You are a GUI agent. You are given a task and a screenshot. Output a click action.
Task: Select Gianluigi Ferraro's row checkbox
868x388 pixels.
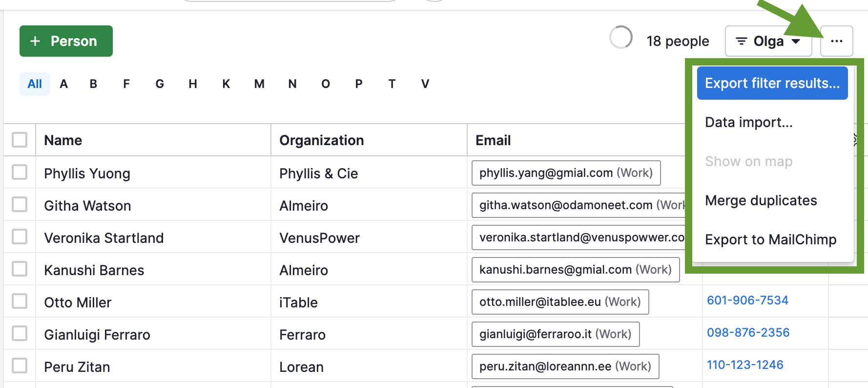[20, 333]
